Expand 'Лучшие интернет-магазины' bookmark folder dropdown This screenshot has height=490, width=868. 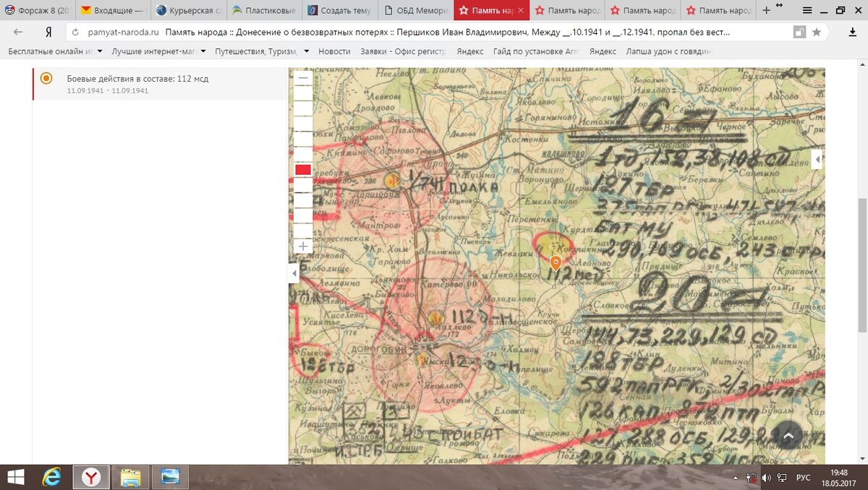pyautogui.click(x=203, y=51)
